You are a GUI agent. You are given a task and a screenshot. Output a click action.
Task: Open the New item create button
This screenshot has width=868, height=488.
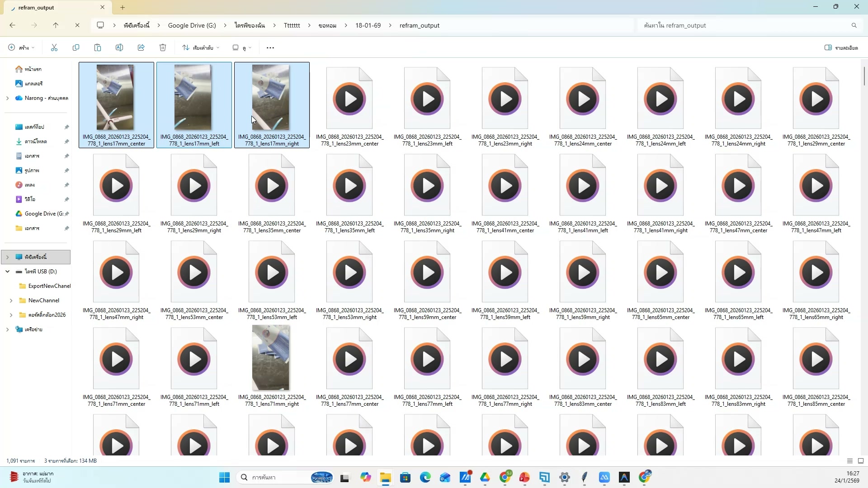[x=21, y=47]
